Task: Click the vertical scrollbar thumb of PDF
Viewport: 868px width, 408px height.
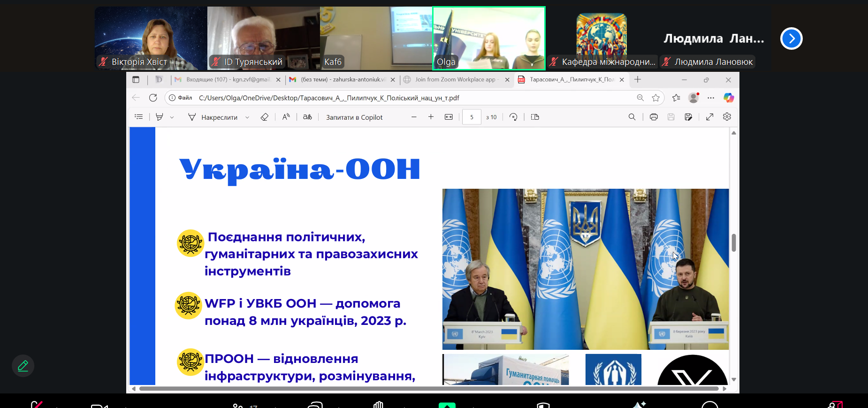Action: (x=734, y=242)
